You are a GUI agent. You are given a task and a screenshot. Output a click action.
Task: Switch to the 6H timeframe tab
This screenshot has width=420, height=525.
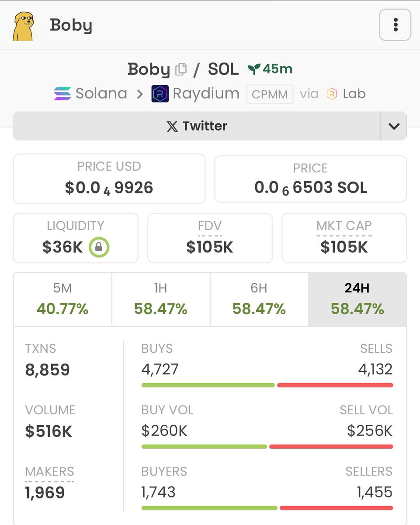point(259,300)
